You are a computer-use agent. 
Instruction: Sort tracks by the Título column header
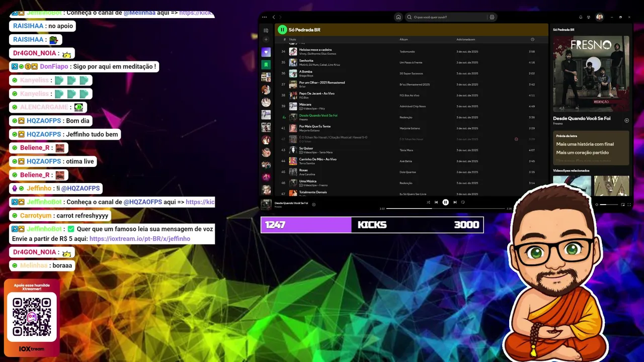[292, 39]
